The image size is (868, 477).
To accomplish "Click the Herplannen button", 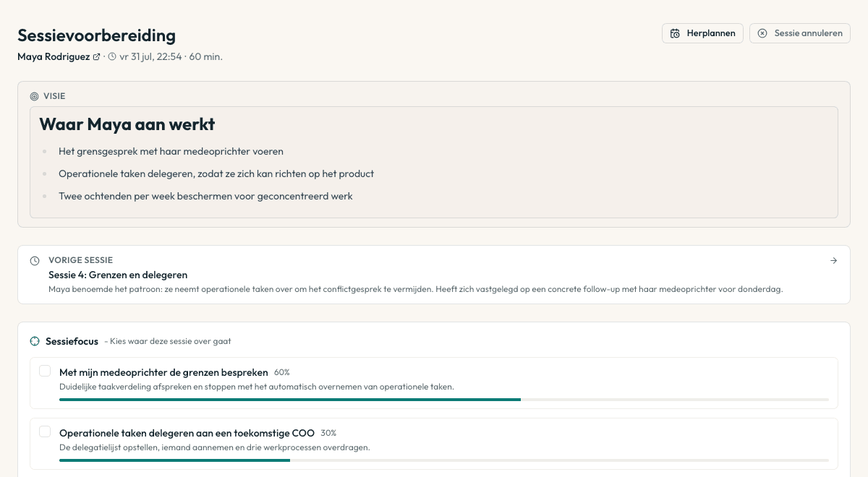I will tap(702, 33).
